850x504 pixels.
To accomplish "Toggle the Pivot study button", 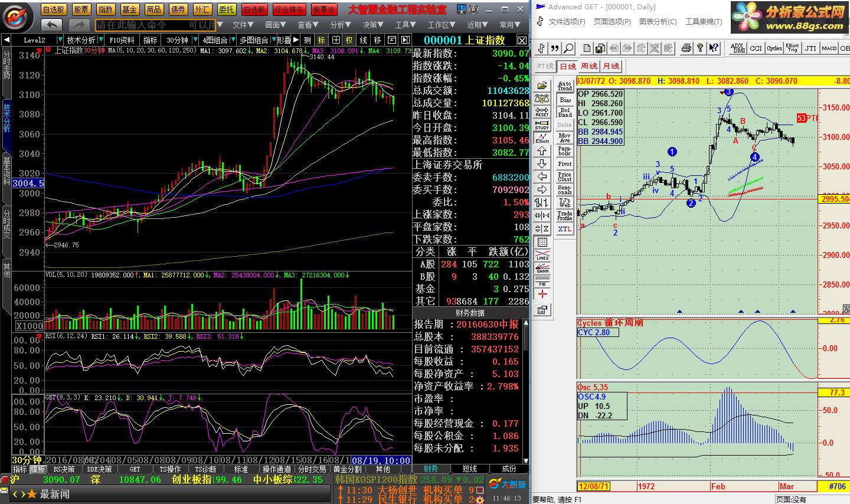I will click(x=565, y=164).
